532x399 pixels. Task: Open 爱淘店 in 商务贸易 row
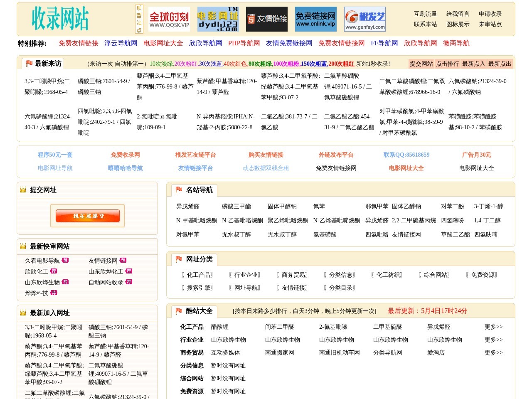coord(436,353)
